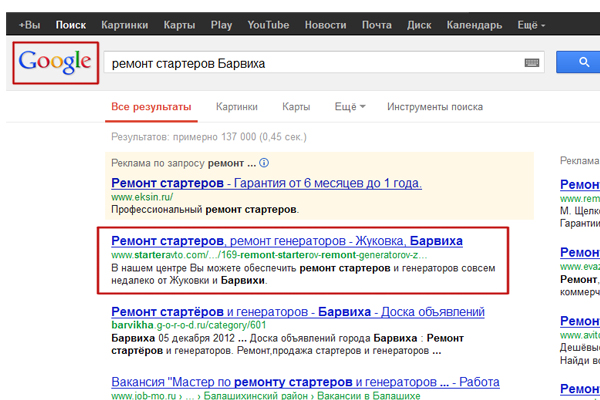
Task: Expand the Ещё dropdown under search box
Action: click(350, 107)
